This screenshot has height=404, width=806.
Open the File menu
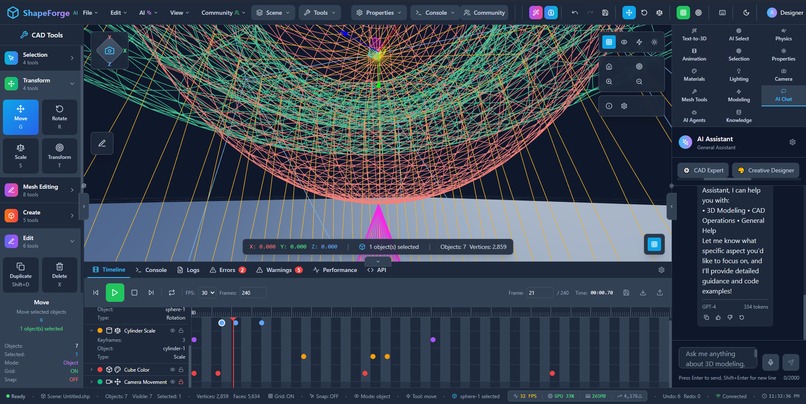[90, 13]
